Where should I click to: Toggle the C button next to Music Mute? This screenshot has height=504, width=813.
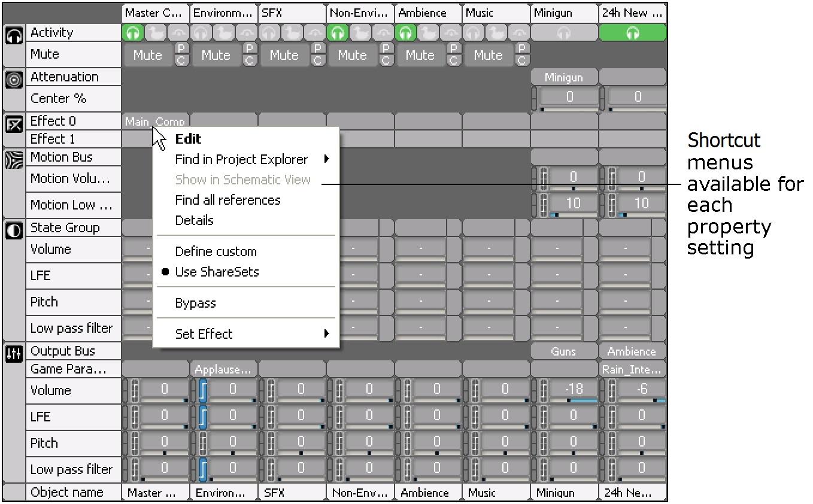[x=522, y=60]
